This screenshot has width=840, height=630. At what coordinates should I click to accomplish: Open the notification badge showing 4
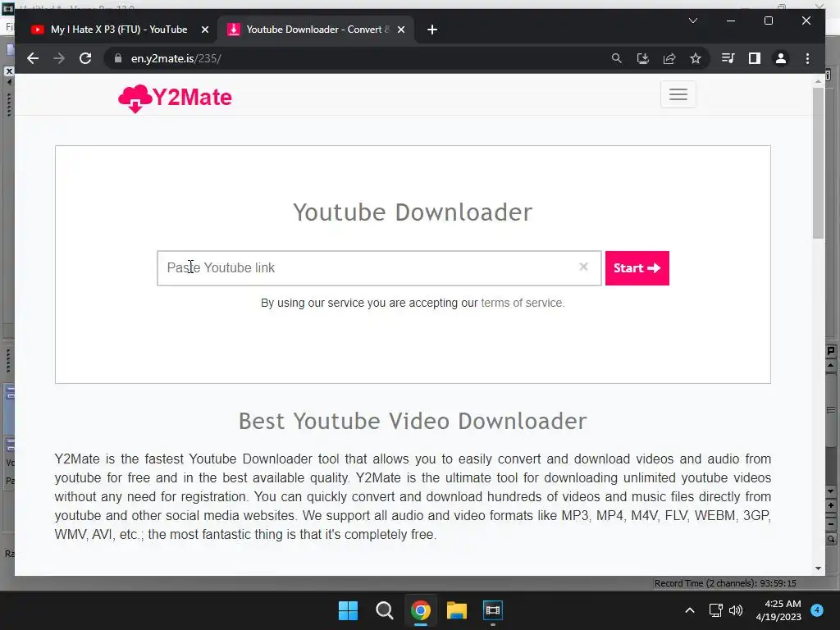(817, 610)
